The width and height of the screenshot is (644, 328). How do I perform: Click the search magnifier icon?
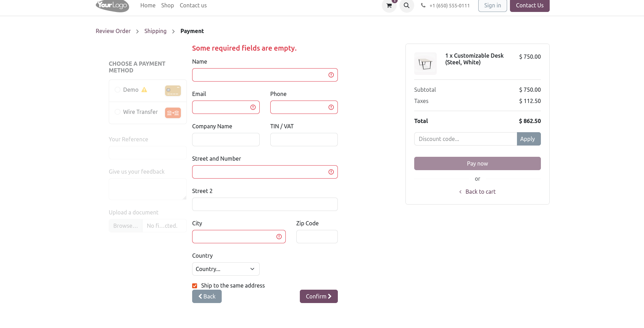point(406,6)
